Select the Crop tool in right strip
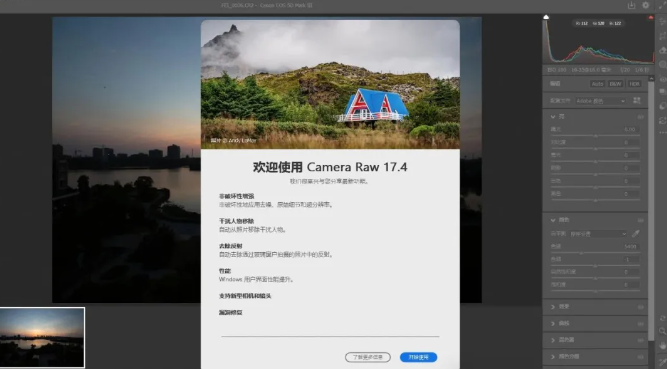This screenshot has height=369, width=667. coord(662,37)
